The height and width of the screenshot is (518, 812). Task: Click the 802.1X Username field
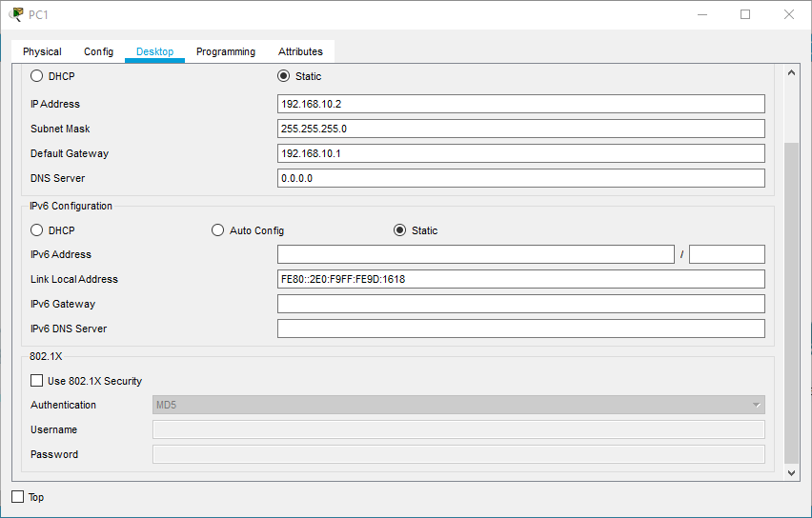click(458, 429)
